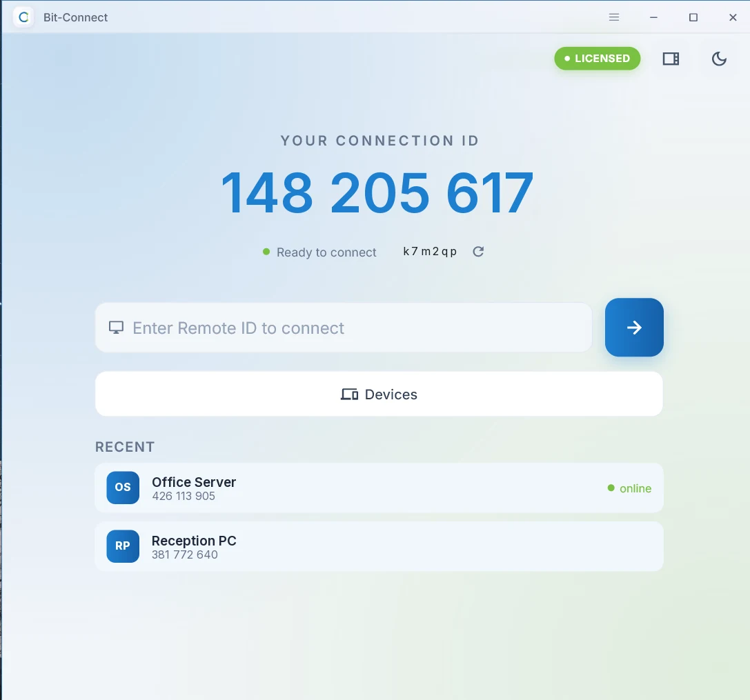Click the Reception PC ID 381 772 640
Image resolution: width=750 pixels, height=700 pixels.
[x=185, y=554]
